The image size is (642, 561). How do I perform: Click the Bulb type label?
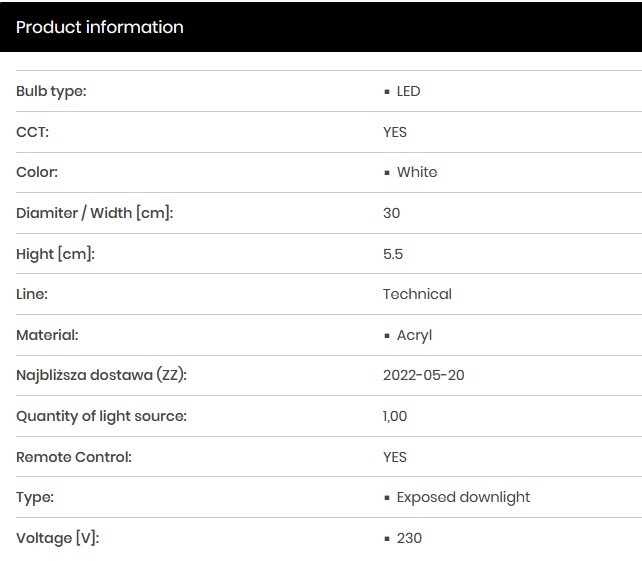tap(51, 91)
